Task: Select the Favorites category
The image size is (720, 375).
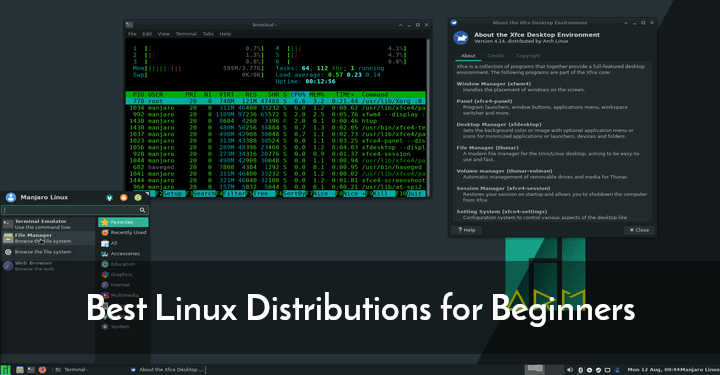Action: pyautogui.click(x=123, y=222)
